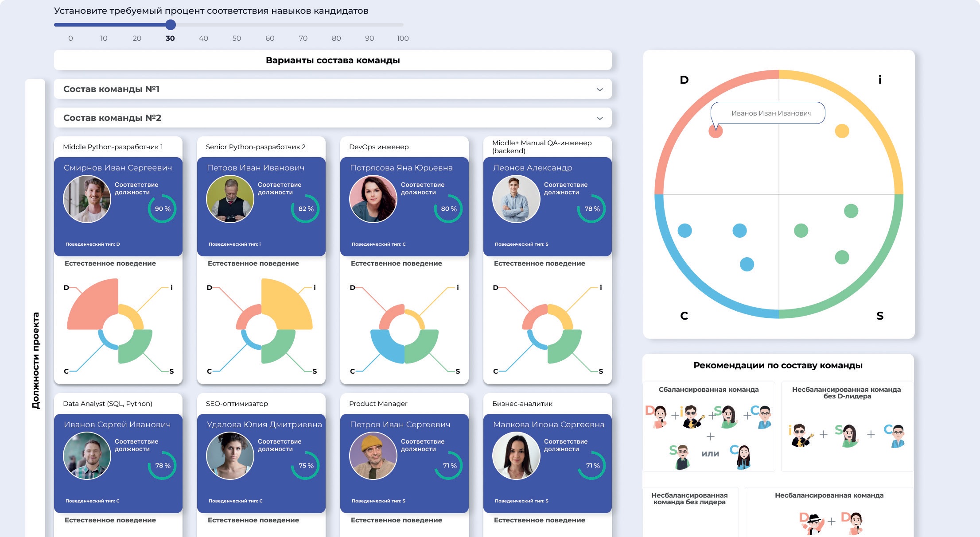980x537 pixels.
Task: Click the skills match slider handle at 30
Action: (x=171, y=25)
